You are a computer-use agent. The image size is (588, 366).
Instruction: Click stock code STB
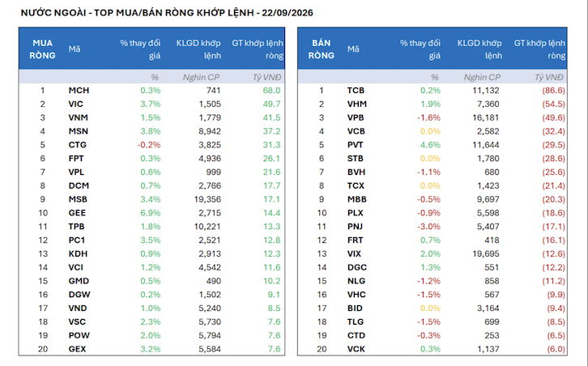[x=355, y=158]
